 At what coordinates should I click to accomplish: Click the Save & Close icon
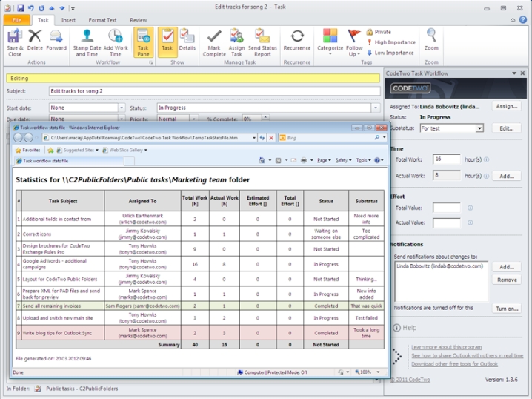point(15,37)
